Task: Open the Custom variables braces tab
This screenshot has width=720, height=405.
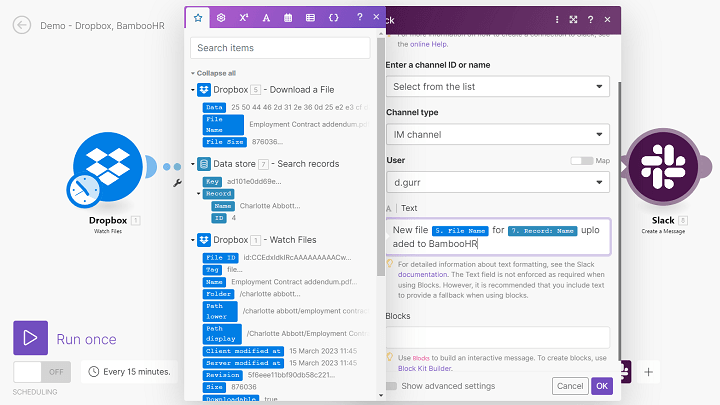Action: coord(332,18)
